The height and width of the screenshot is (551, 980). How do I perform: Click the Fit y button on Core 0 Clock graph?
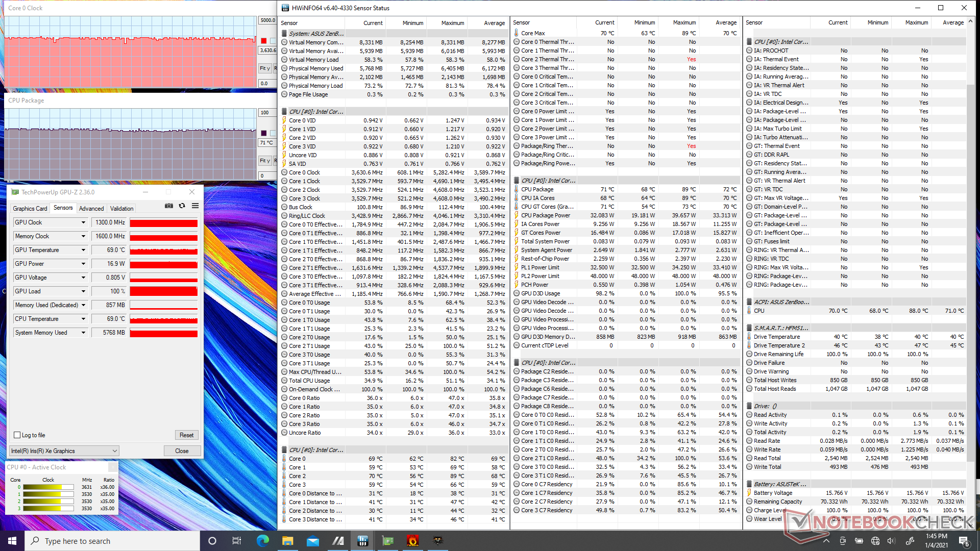(x=264, y=68)
